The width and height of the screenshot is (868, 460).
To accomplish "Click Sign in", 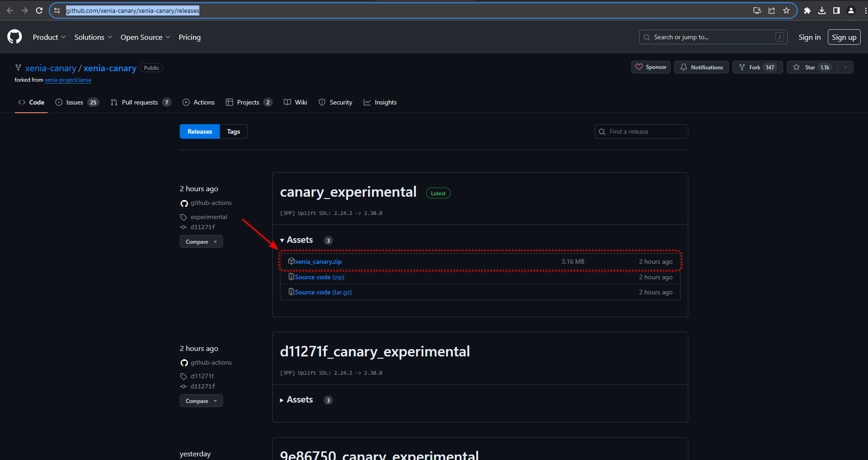I will tap(810, 37).
